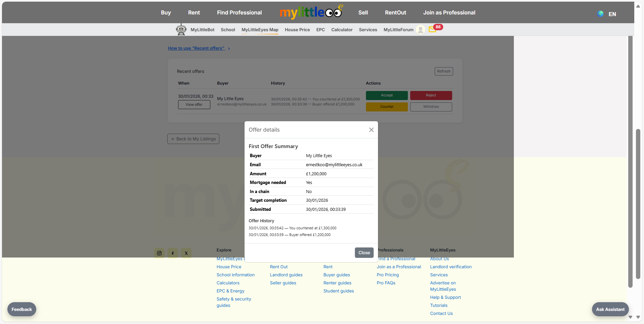Open the Ask Assistant chat bubble

point(610,309)
